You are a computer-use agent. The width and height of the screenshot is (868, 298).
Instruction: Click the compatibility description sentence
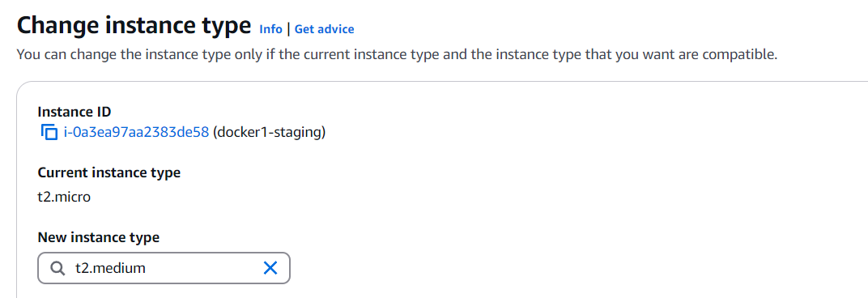tap(398, 55)
